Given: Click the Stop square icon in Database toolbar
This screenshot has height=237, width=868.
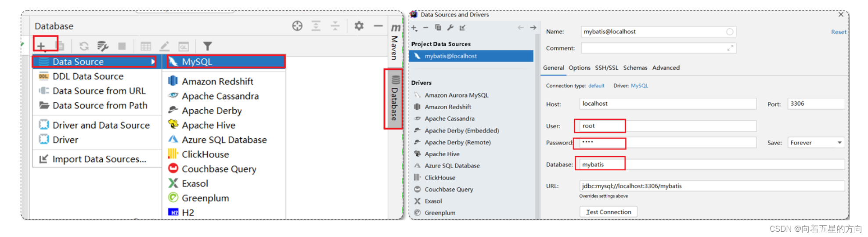Looking at the screenshot, I should (x=122, y=46).
